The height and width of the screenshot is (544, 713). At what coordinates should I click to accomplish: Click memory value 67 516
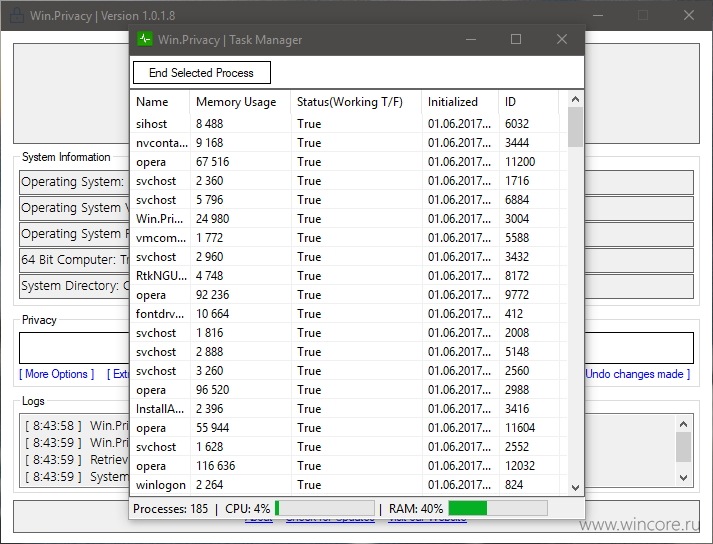click(212, 162)
